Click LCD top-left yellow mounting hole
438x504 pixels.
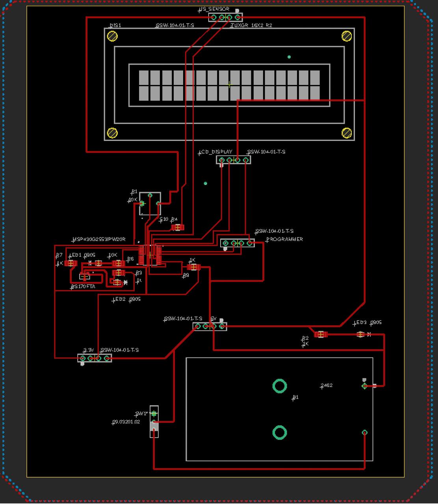112,36
